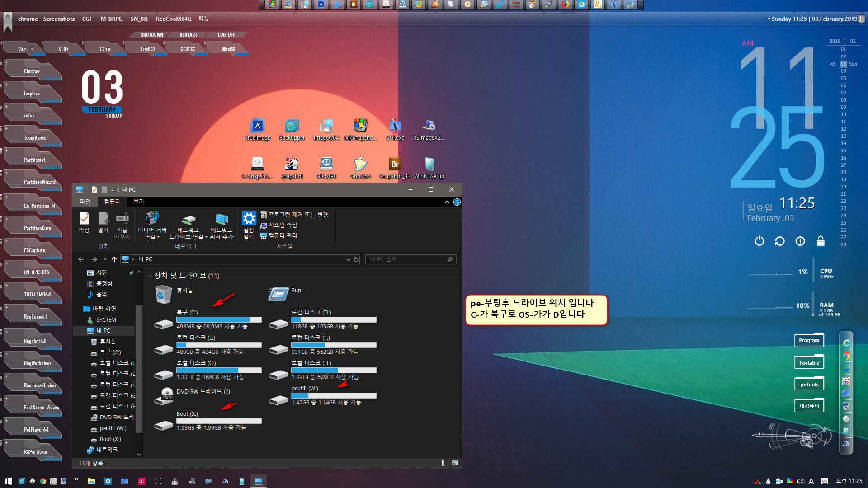The height and width of the screenshot is (488, 868).
Task: Click the lock icon on clock widget
Action: (821, 241)
